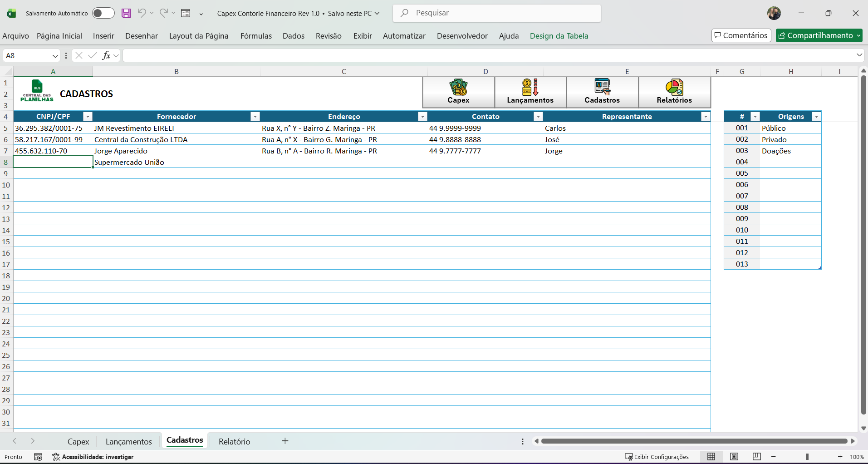The height and width of the screenshot is (464, 868).
Task: Open the CNPJ/CPF column filter dropdown
Action: coord(88,117)
